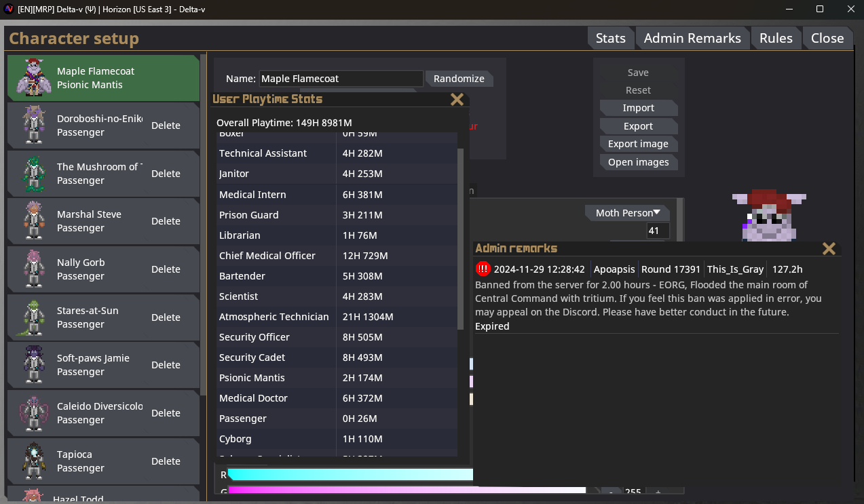The image size is (864, 504).
Task: Click the character Name input field
Action: pos(341,79)
